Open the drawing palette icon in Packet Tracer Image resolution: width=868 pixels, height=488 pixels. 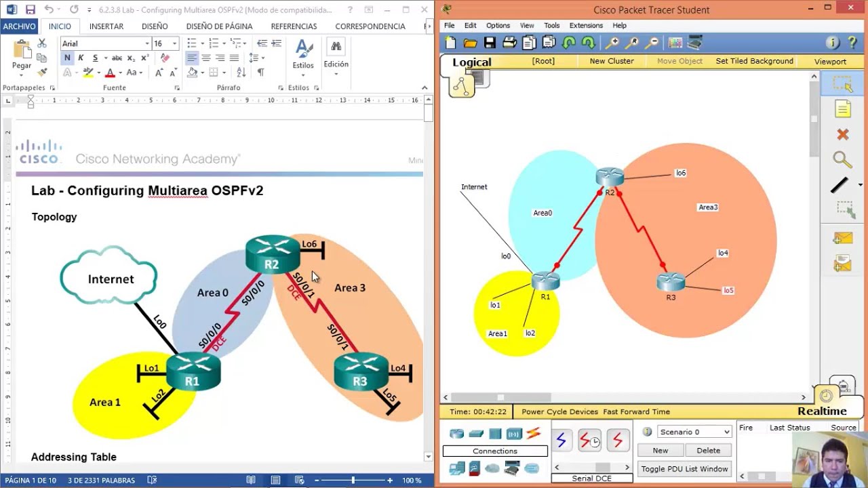[675, 43]
